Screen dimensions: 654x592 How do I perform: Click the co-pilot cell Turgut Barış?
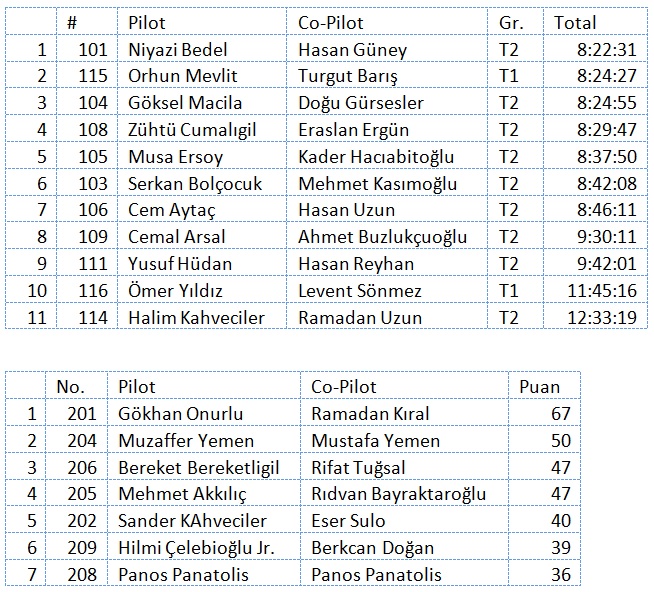pos(348,76)
